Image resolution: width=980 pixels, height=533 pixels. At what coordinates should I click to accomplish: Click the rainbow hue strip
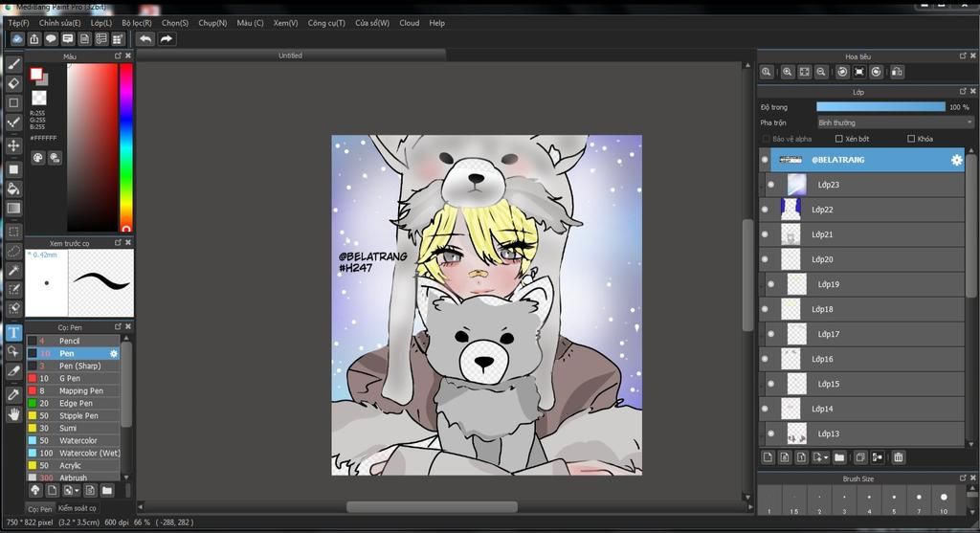point(126,147)
